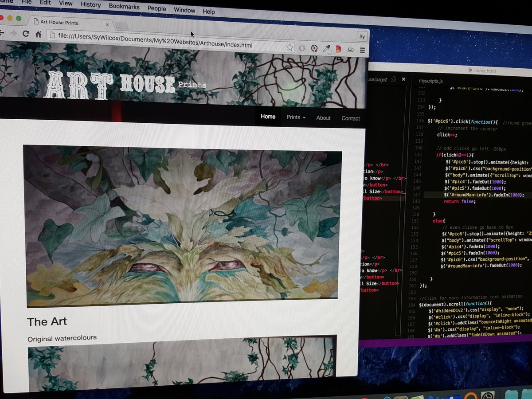The width and height of the screenshot is (532, 399).
Task: Expand the Prints dropdown in the navigation bar
Action: (x=295, y=117)
